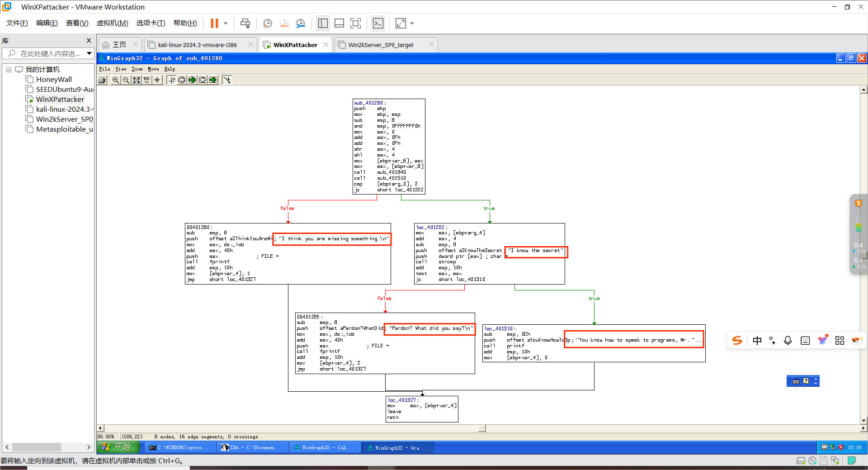Zoom in on the graph
The height and width of the screenshot is (470, 868).
tap(116, 80)
